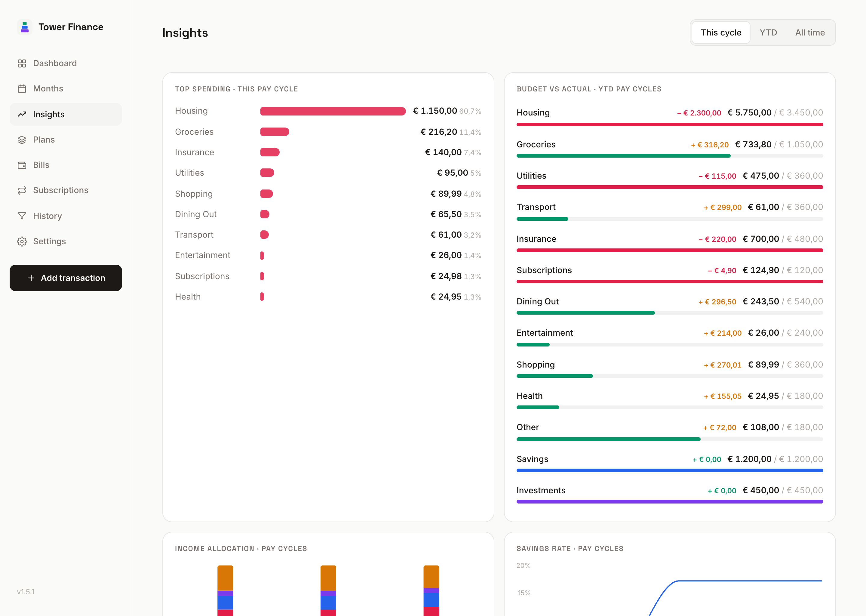Click the Utilities bar in Top Spending
Screen dimensions: 866x616
click(x=267, y=173)
